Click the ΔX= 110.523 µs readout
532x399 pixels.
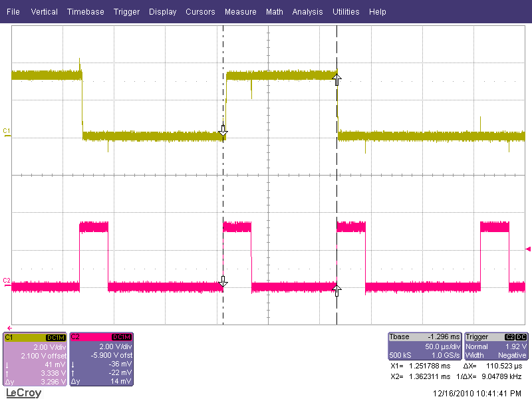pos(493,366)
